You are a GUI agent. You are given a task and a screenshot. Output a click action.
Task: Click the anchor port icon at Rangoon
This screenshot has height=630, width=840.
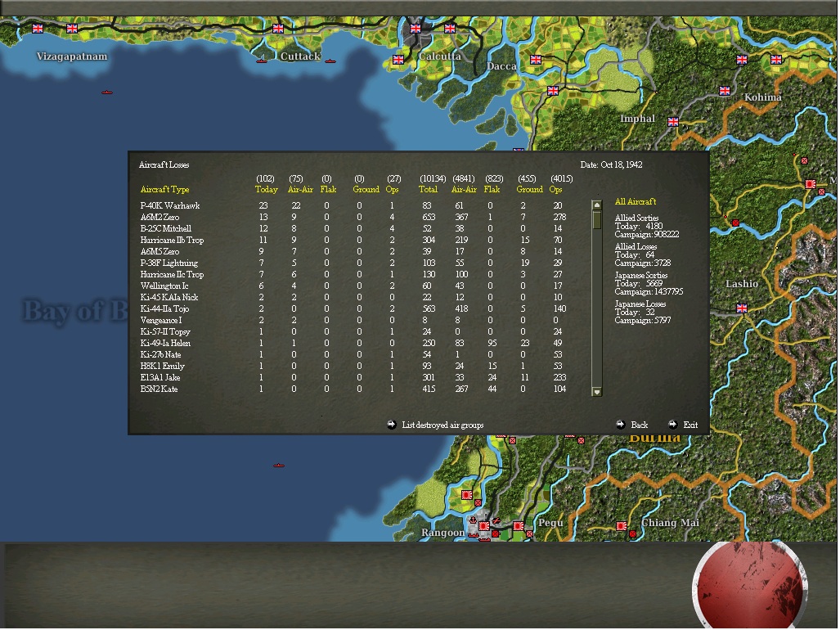473,520
